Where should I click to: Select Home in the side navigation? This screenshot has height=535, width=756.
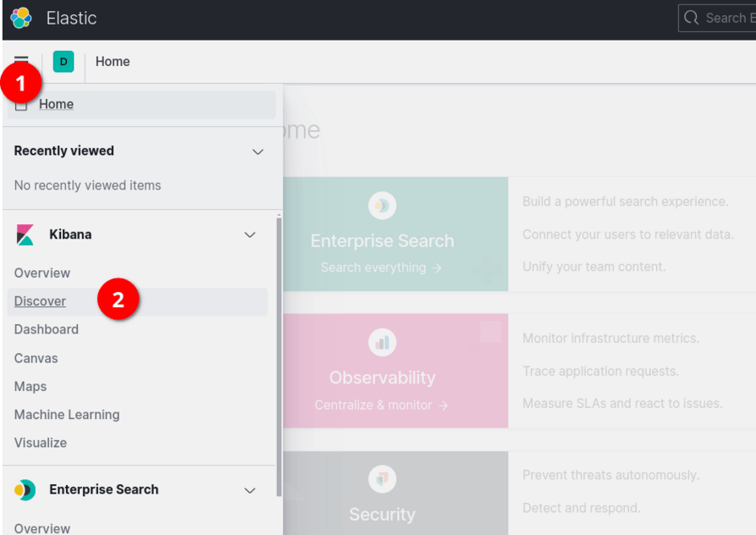56,104
